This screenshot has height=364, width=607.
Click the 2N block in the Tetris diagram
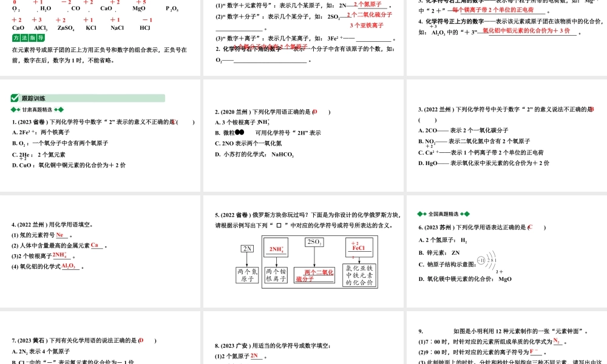coord(247,249)
